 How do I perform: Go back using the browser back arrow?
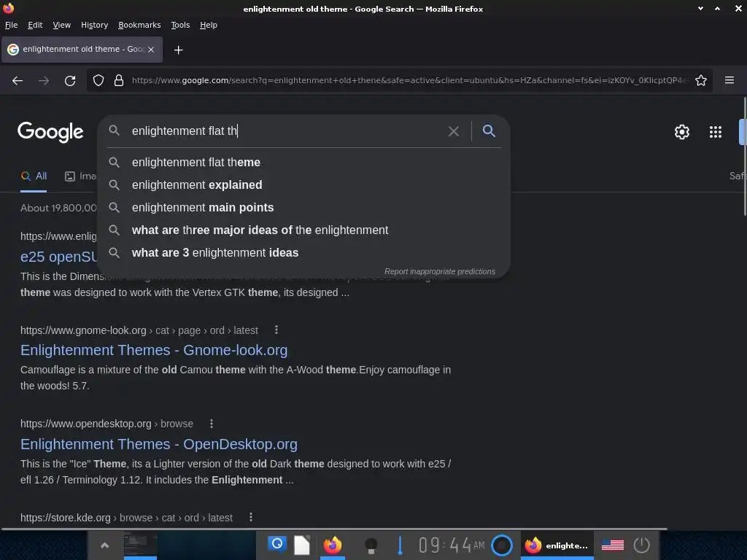[x=18, y=80]
